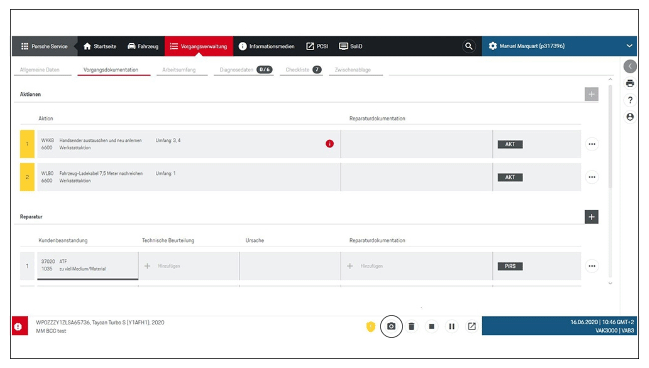This screenshot has height=368, width=649.
Task: Click scroll down arrow of list
Action: (x=610, y=284)
